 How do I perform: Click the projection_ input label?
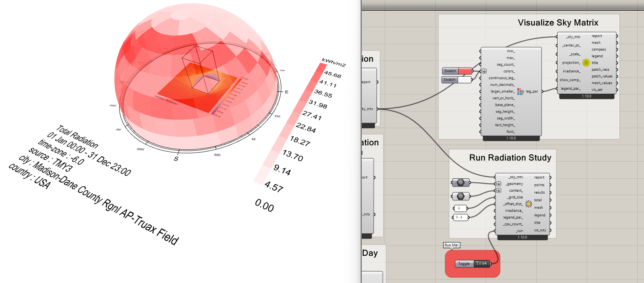(x=571, y=63)
